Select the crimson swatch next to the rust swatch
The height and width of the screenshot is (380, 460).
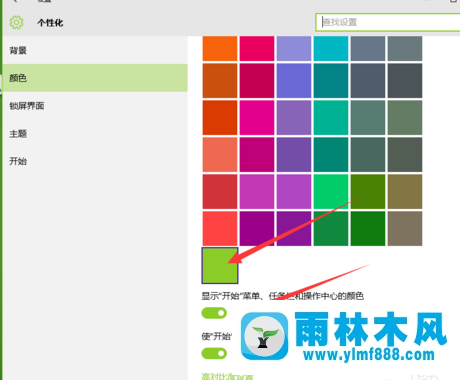pos(257,81)
